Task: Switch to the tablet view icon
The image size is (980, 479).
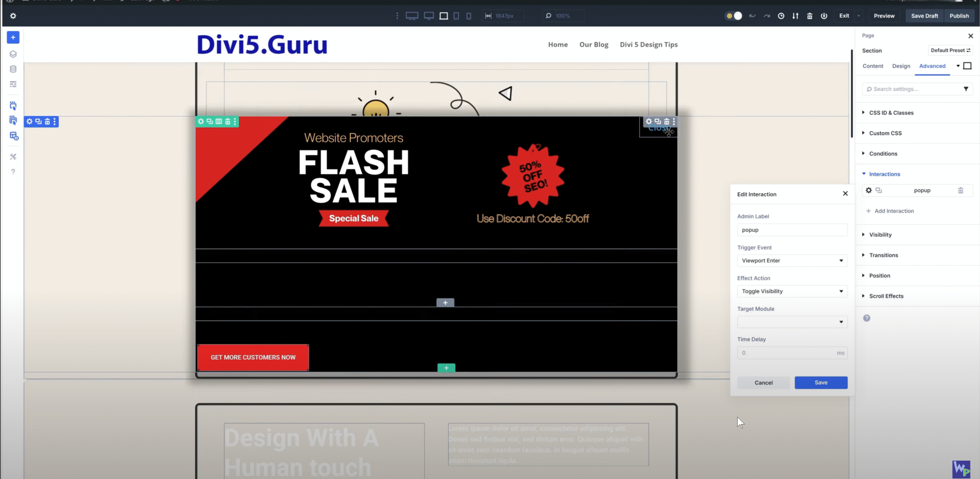Action: coord(456,16)
